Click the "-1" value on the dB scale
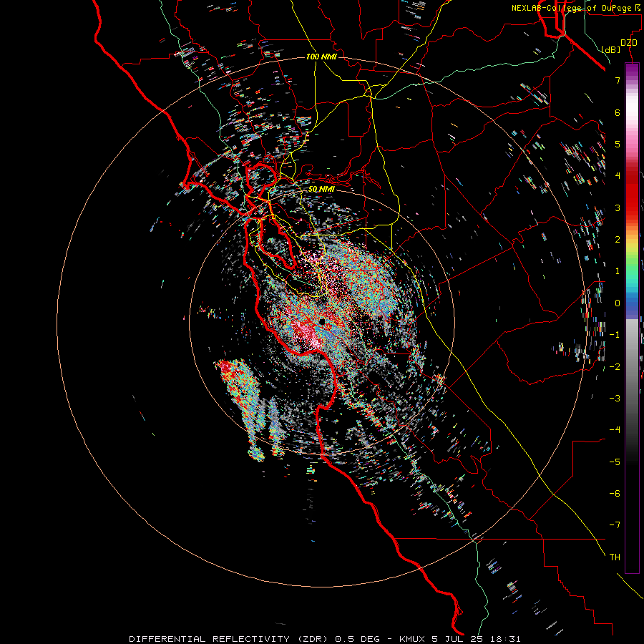 pos(615,335)
